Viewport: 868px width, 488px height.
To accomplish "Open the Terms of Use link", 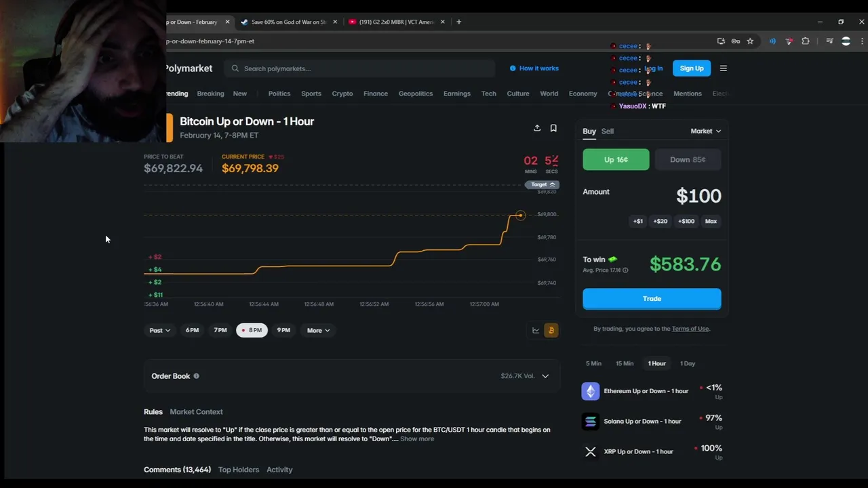I will click(690, 329).
